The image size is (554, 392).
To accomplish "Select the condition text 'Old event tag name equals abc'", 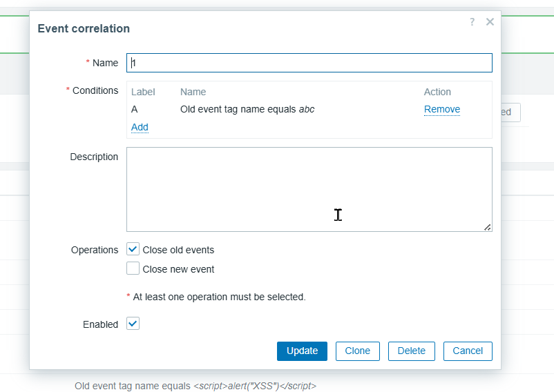I will (x=247, y=109).
